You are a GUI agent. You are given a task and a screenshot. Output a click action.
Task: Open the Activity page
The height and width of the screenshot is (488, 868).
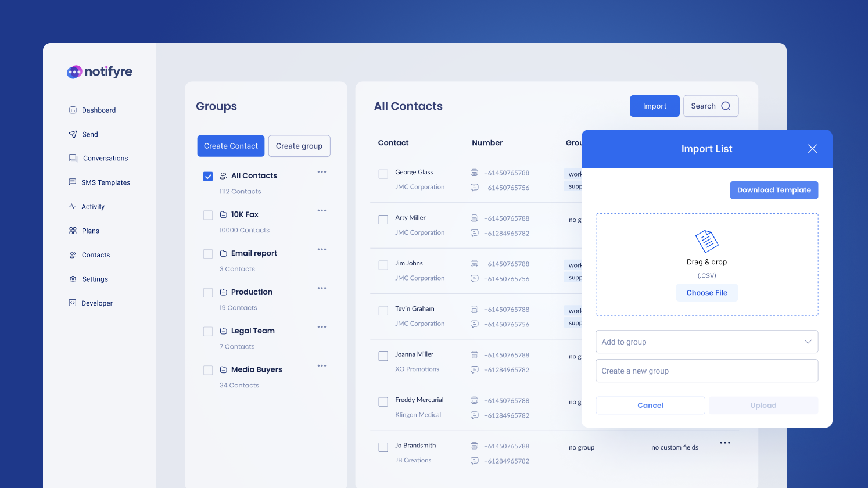(87, 207)
